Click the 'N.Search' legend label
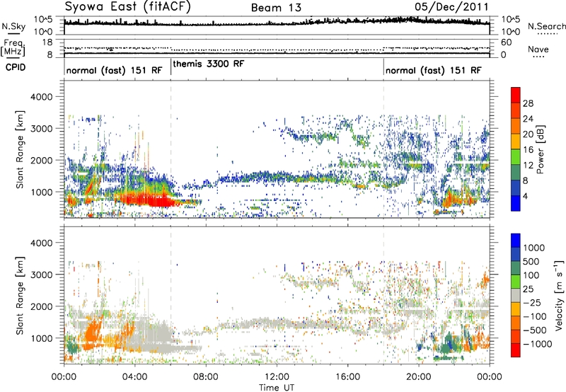566x392 pixels. coord(546,26)
